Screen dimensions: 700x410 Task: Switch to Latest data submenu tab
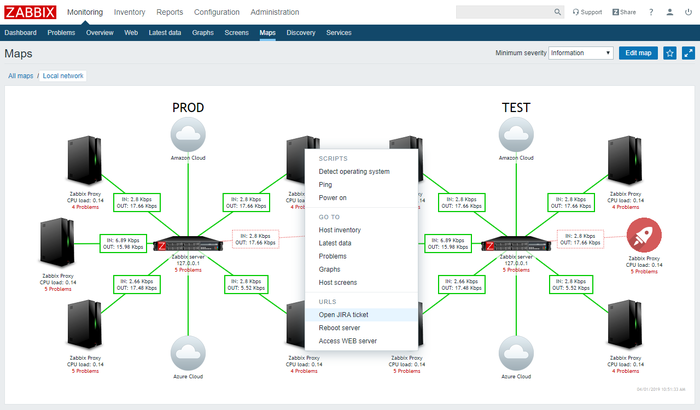165,33
